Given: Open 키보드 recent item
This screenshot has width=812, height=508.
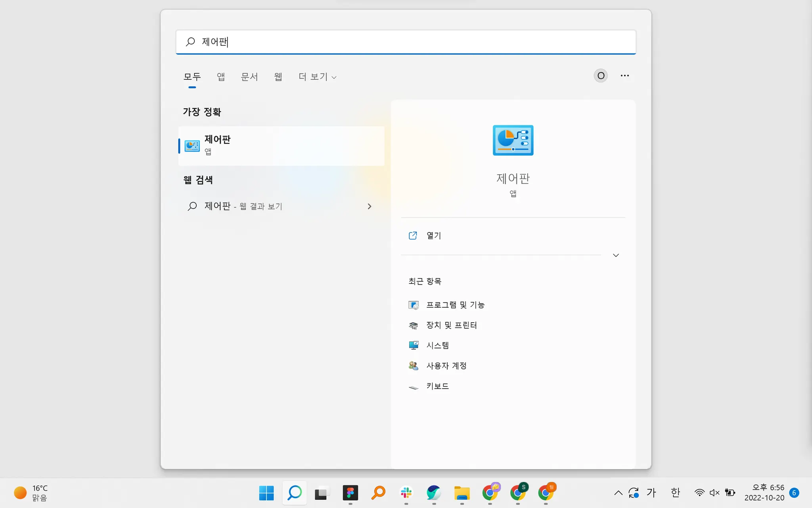Looking at the screenshot, I should [437, 386].
